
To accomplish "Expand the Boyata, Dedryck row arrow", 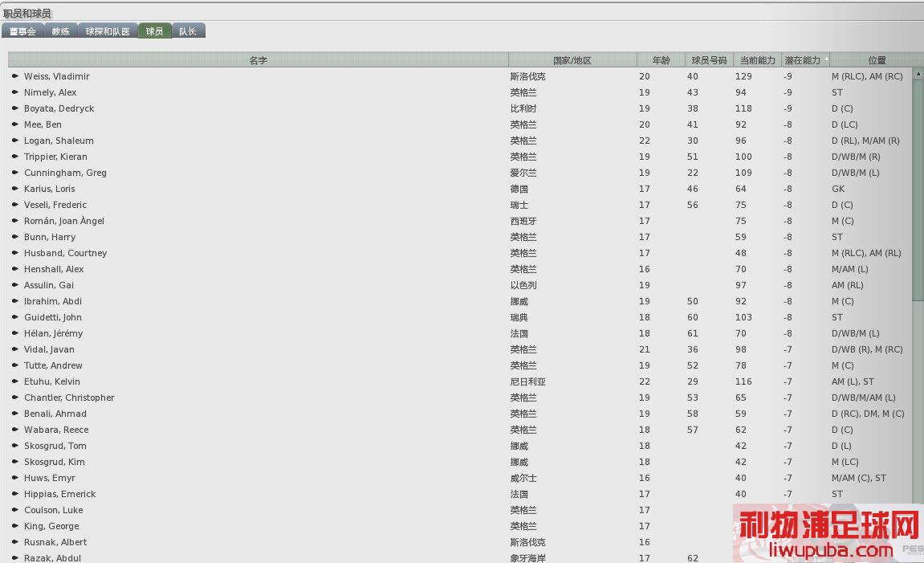I will pyautogui.click(x=14, y=108).
